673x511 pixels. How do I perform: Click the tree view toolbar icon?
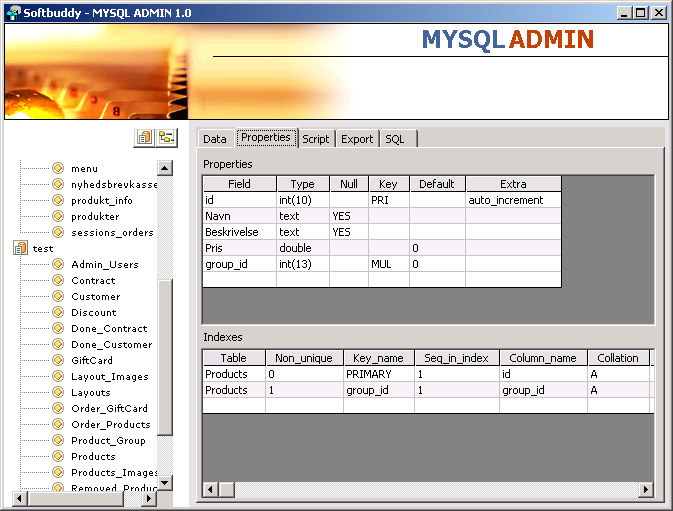tap(165, 138)
